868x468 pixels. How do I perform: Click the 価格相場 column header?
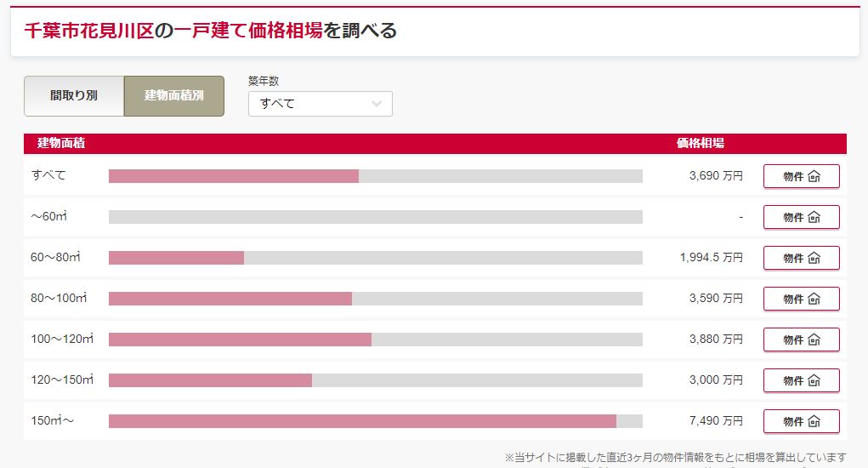[701, 143]
